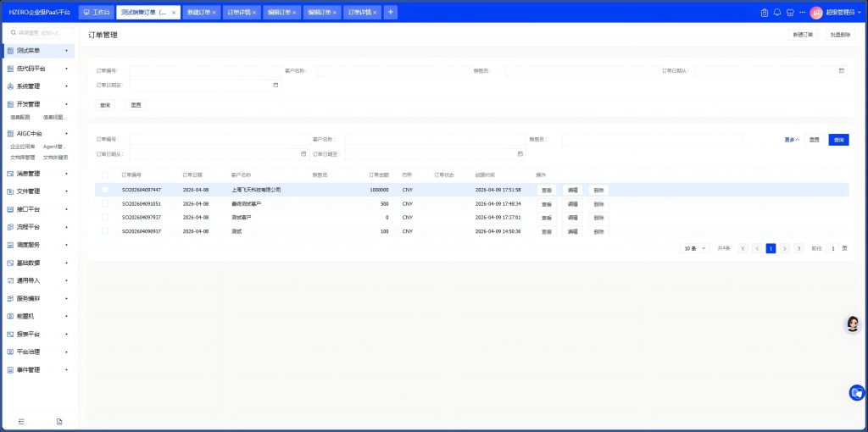Click the notification bell icon
This screenshot has width=868, height=432.
[x=777, y=13]
